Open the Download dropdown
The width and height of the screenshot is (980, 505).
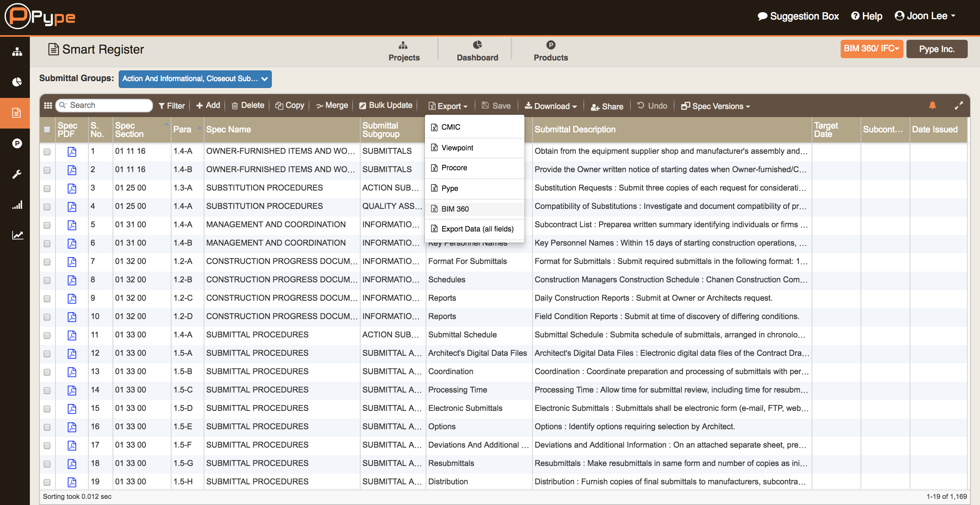[550, 106]
